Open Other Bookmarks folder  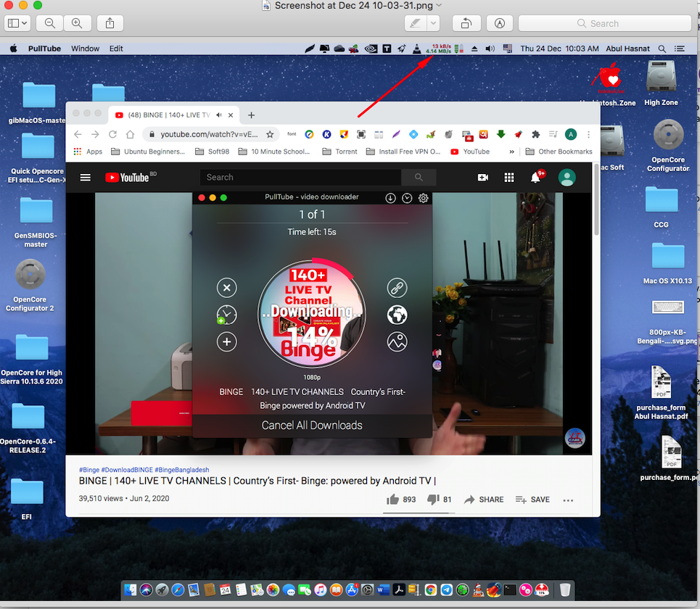[x=559, y=152]
